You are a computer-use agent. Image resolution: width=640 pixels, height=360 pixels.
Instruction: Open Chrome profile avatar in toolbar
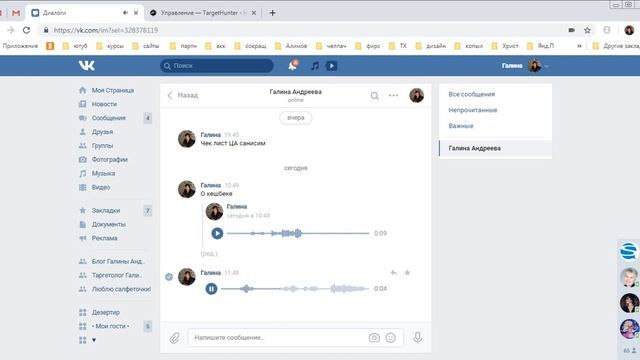point(629,30)
